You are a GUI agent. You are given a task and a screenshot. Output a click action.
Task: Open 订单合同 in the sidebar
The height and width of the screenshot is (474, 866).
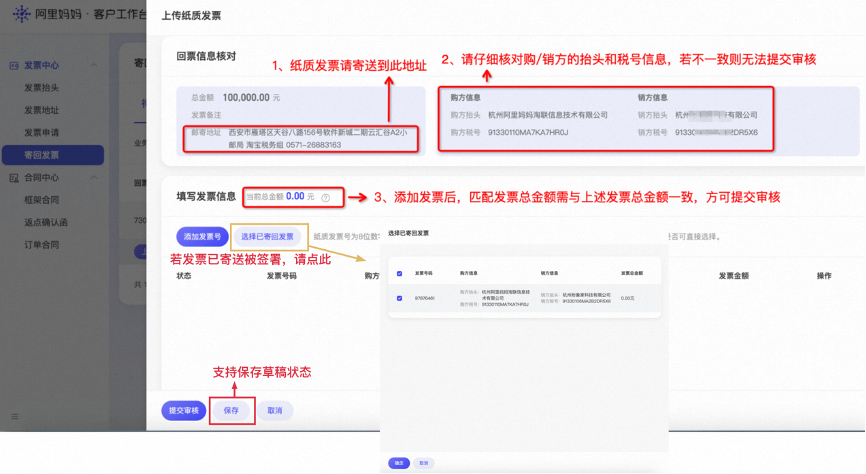point(41,245)
